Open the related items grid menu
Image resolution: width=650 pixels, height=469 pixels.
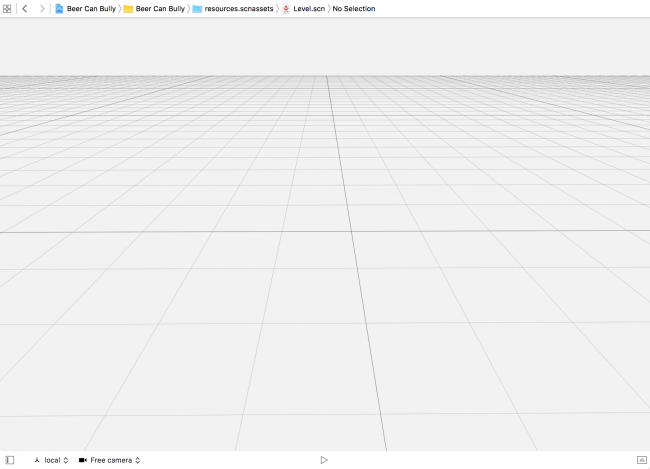pos(7,9)
